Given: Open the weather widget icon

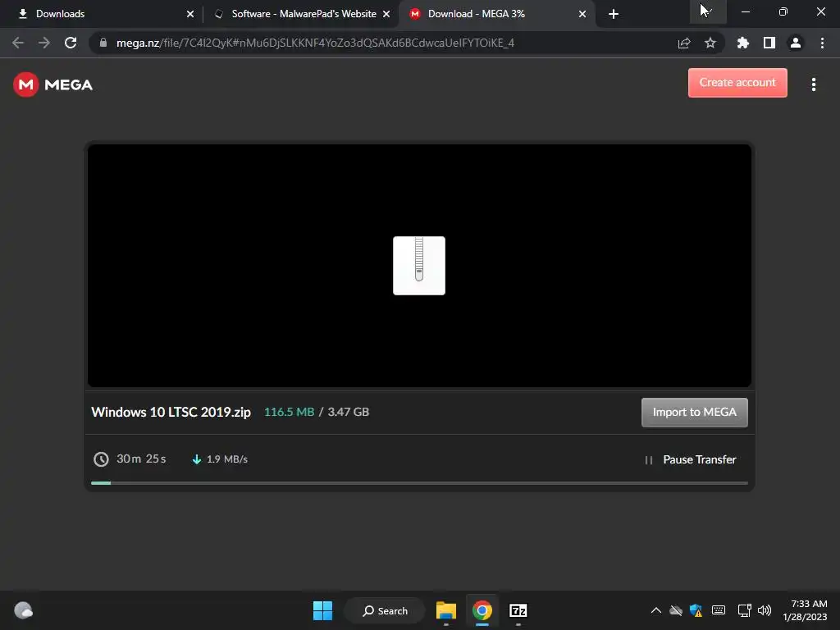Looking at the screenshot, I should (x=23, y=610).
